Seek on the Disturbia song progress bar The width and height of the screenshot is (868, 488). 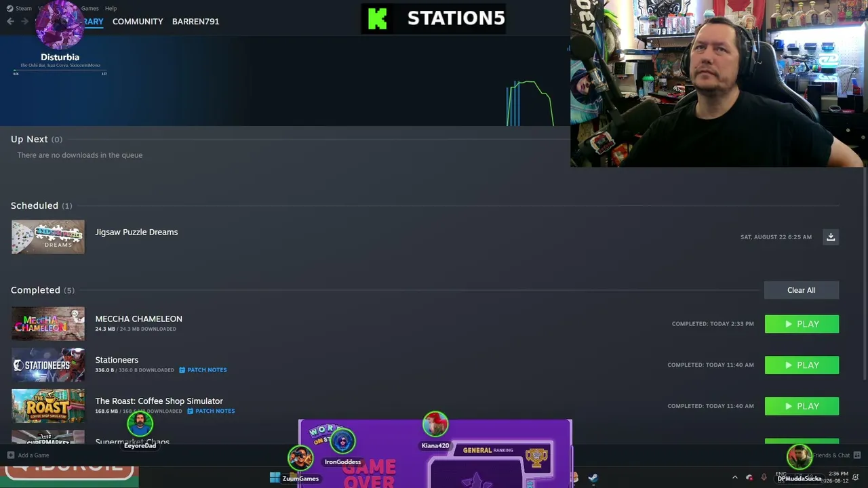[60, 70]
